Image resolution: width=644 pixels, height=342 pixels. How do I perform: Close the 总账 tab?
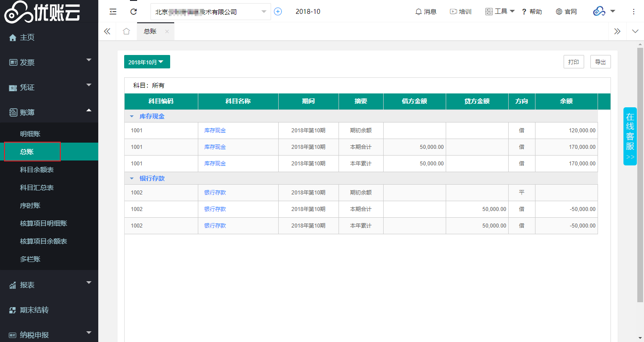coord(167,31)
